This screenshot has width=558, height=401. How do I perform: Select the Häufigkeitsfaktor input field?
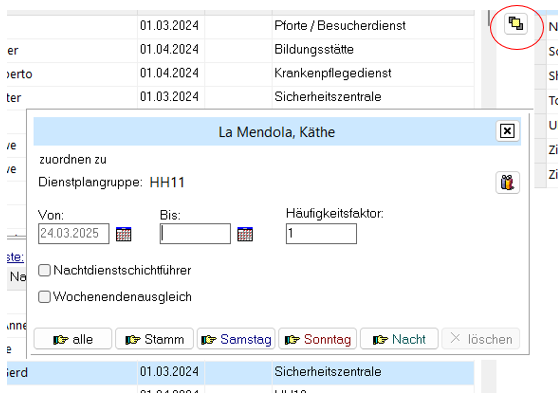click(x=321, y=233)
